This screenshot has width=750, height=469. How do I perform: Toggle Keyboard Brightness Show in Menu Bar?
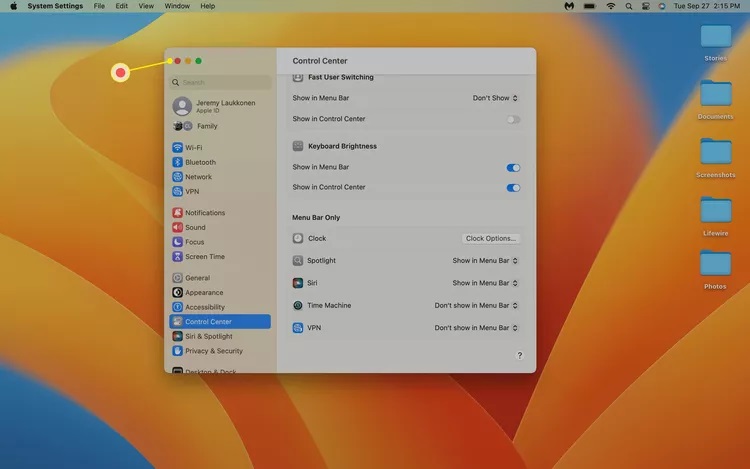(x=513, y=167)
